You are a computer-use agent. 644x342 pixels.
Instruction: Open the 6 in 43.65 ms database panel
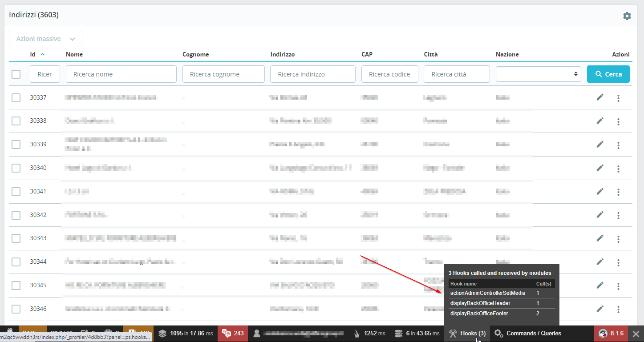(417, 334)
